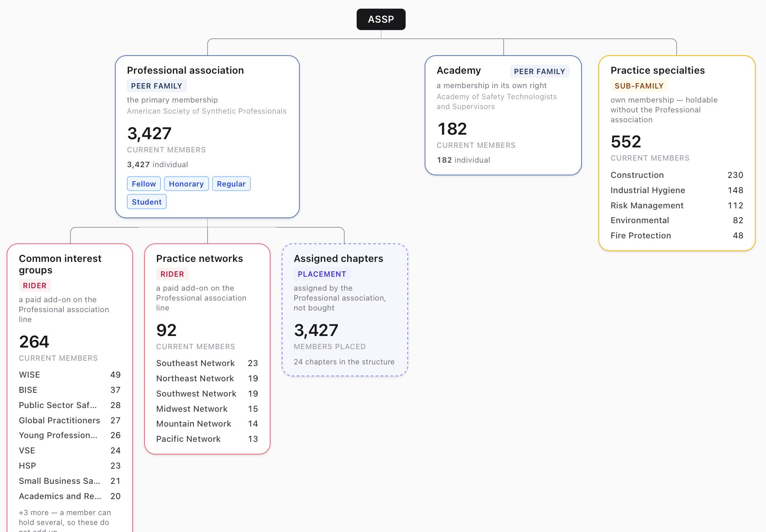Click the 24 chapters in the structure text

(344, 362)
